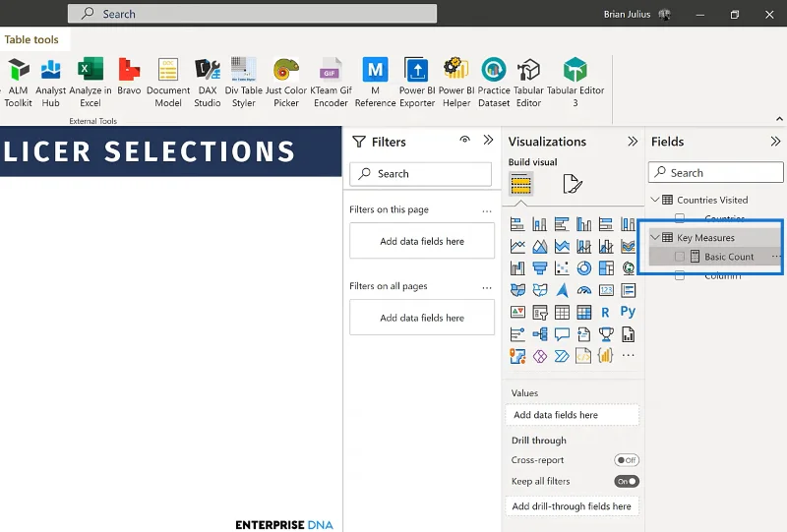Tick checkbox under Countries Visited table
Screen dimensions: 787x532
pyautogui.click(x=680, y=218)
